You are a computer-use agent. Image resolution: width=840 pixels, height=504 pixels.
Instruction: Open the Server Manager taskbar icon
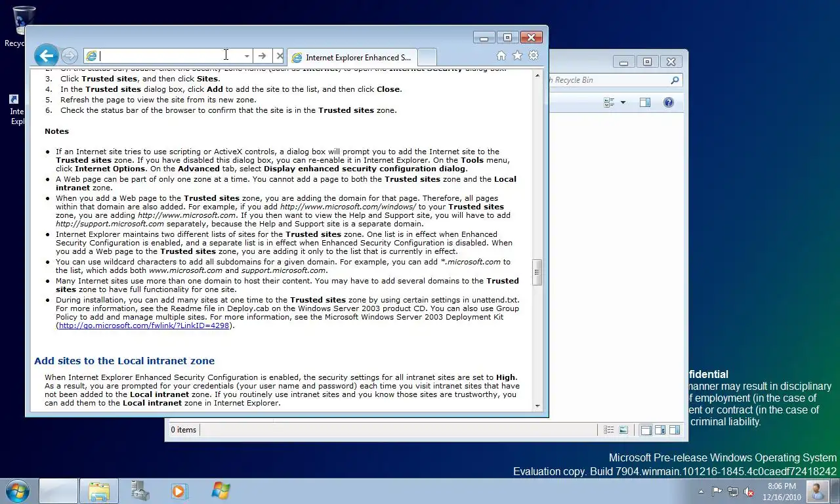tap(140, 491)
